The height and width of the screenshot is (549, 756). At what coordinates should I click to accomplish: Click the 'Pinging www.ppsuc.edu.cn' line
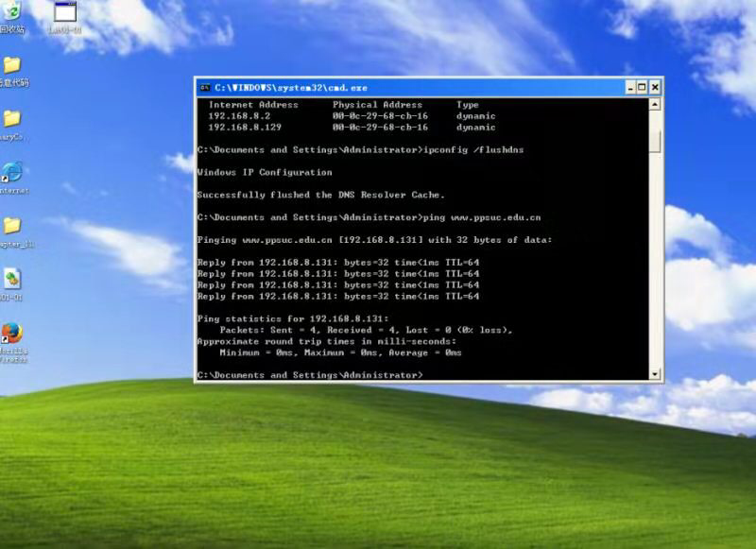[x=374, y=240]
